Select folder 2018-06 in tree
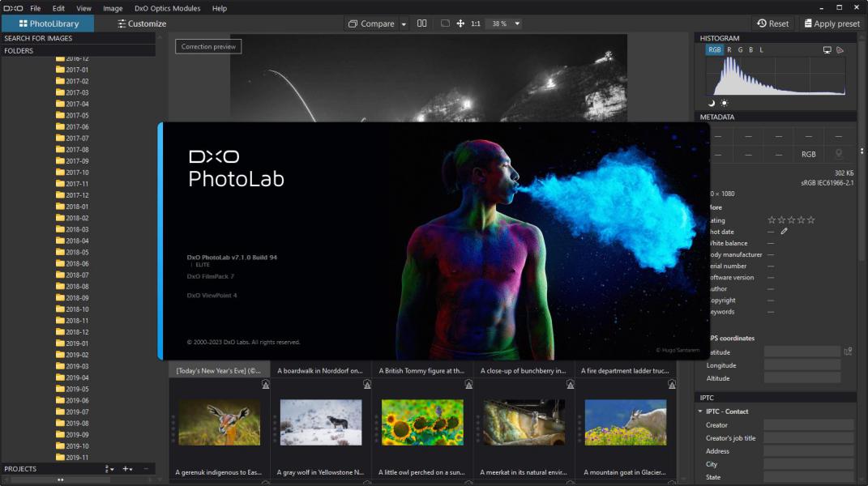 pyautogui.click(x=77, y=263)
